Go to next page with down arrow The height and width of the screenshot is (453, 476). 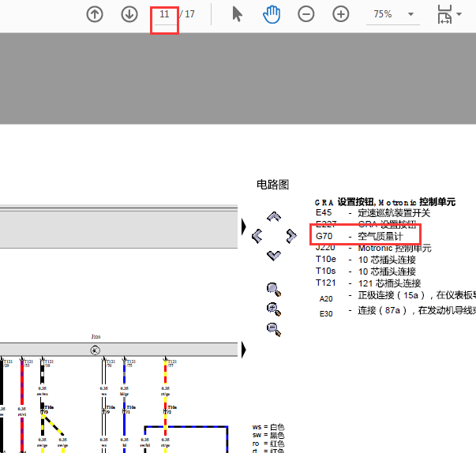[129, 14]
